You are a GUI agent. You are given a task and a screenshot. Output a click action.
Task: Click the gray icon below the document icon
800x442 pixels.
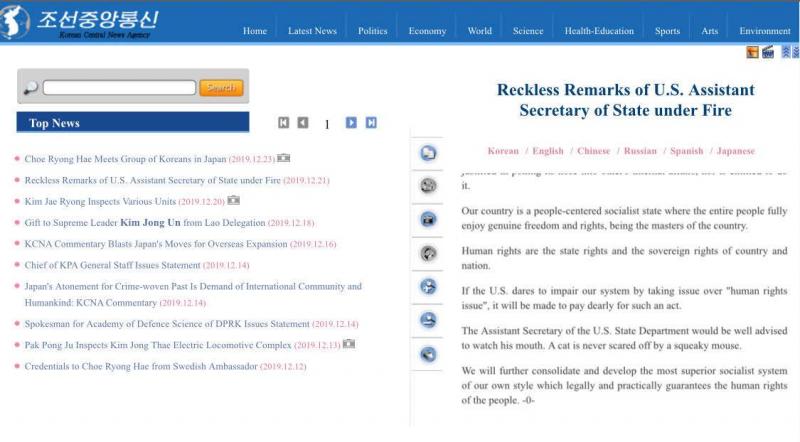click(x=428, y=186)
